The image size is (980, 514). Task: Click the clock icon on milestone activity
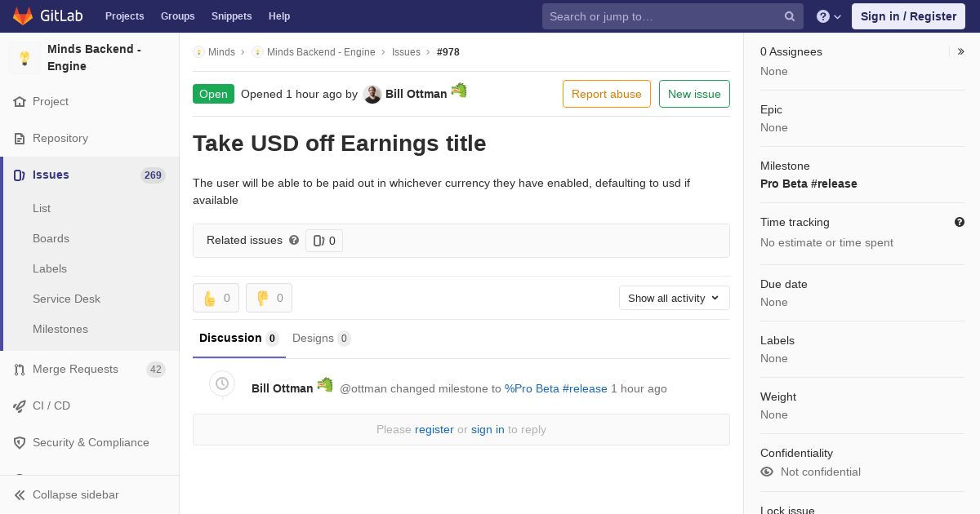(x=222, y=383)
